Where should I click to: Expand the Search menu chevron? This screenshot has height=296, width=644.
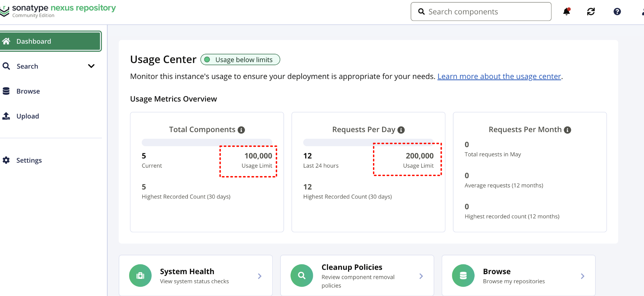click(x=91, y=66)
